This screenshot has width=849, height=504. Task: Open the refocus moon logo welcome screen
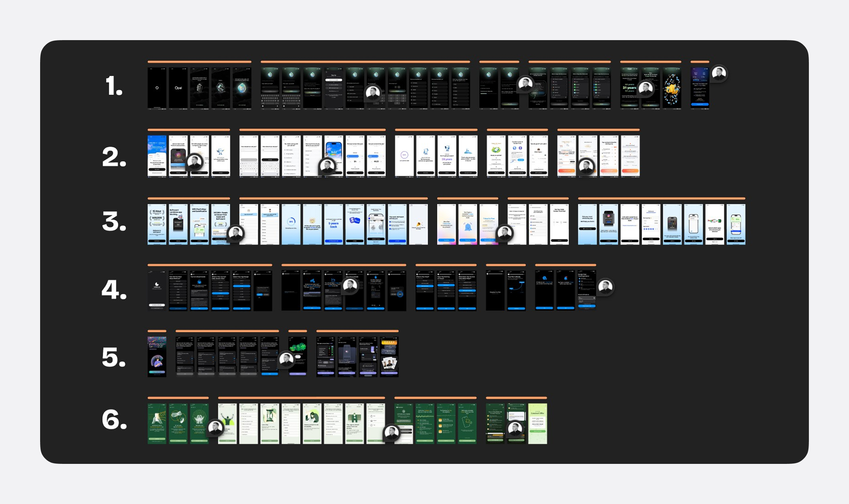(x=157, y=291)
